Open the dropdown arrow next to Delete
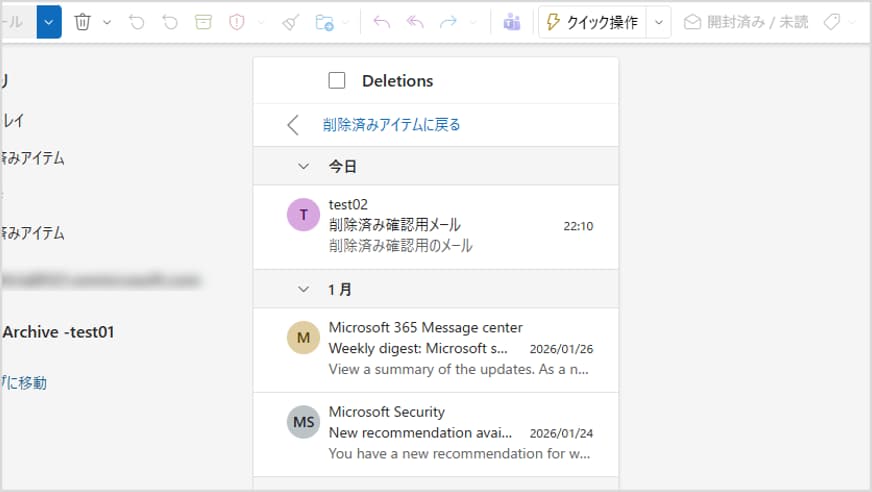 pos(107,22)
